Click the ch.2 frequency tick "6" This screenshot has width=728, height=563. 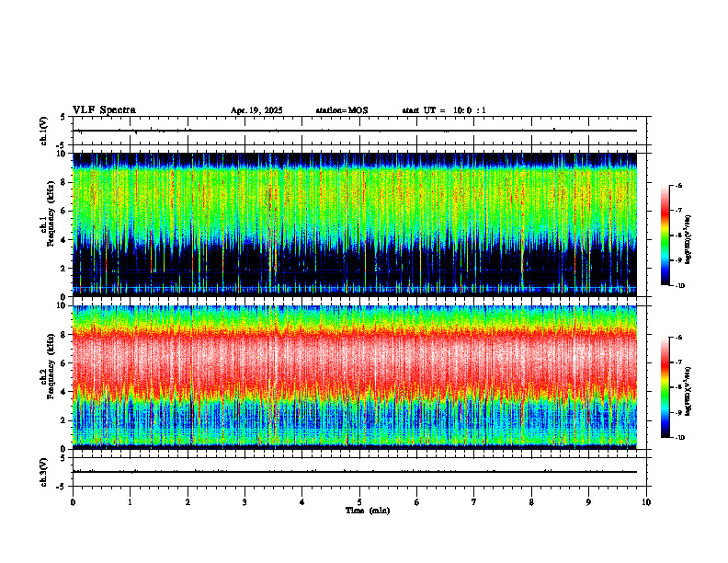pos(64,363)
